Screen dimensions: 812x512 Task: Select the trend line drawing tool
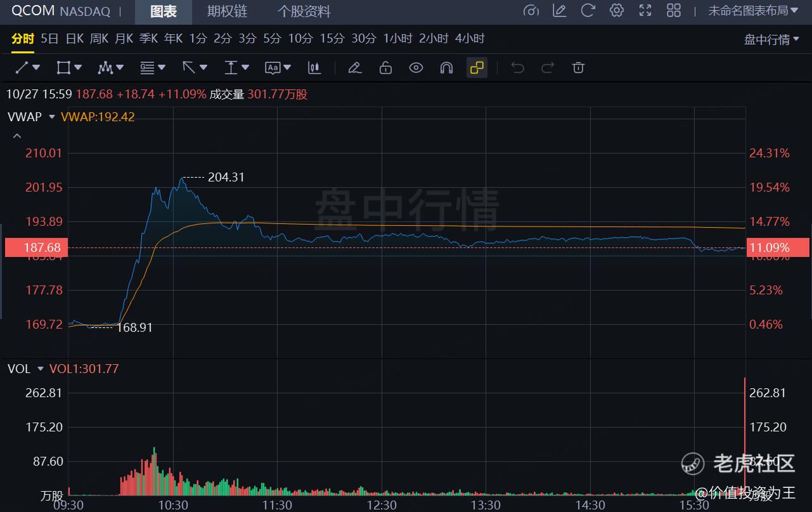(22, 67)
